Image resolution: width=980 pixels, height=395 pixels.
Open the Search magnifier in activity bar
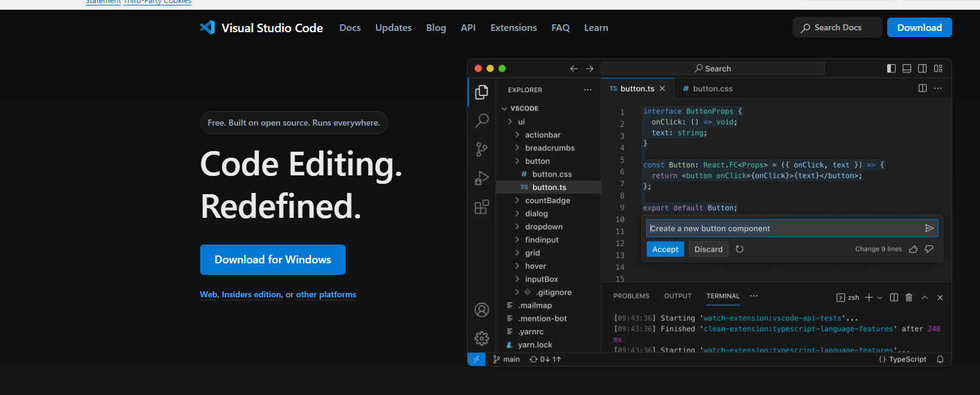(482, 120)
